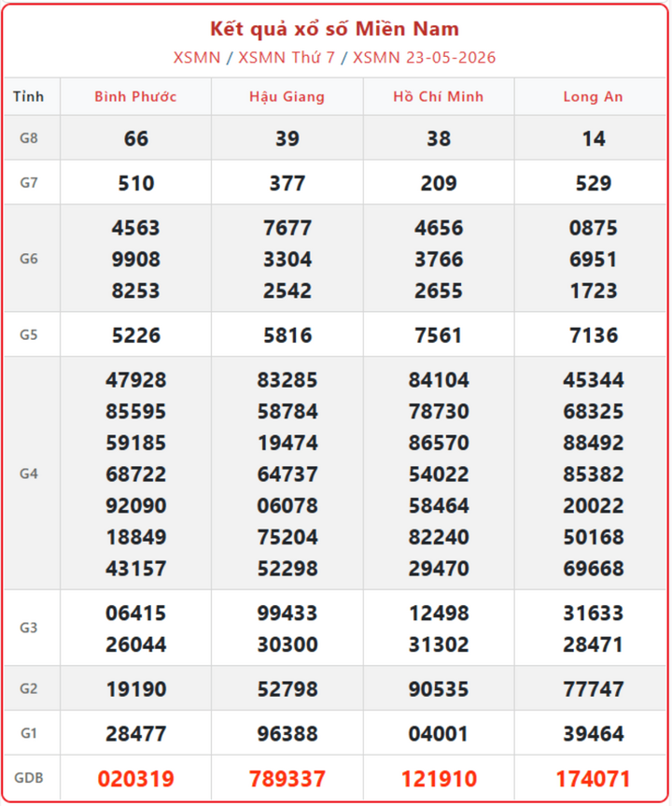Open the XSMN breadcrumb link
The image size is (672, 806).
click(x=197, y=58)
